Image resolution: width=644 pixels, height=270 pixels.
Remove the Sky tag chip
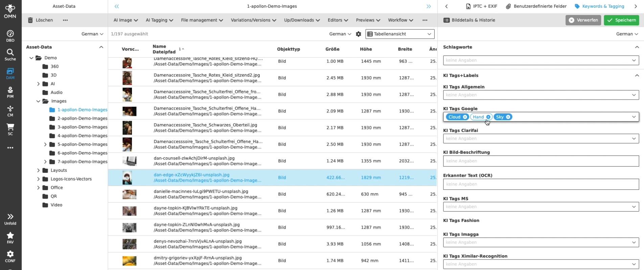click(x=508, y=117)
